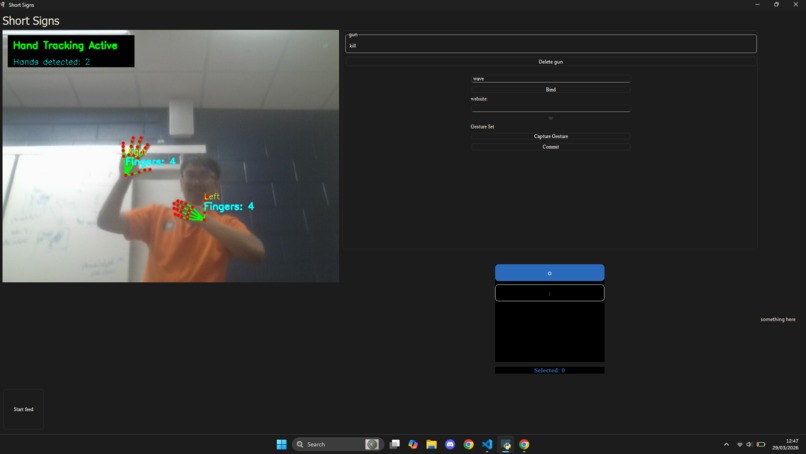Open the first Chrome icon beside Discord
This screenshot has height=454, width=806.
point(468,444)
